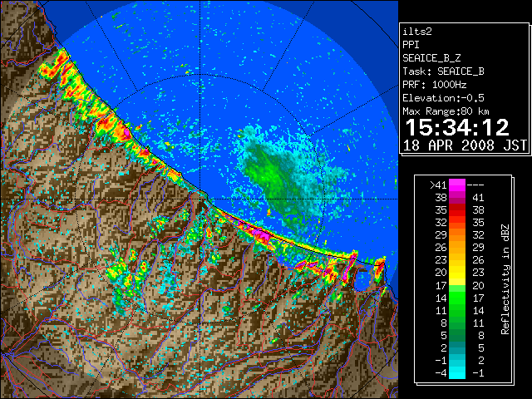Click the SEAICE_B_Z product name
532x399 pixels.
(431, 58)
